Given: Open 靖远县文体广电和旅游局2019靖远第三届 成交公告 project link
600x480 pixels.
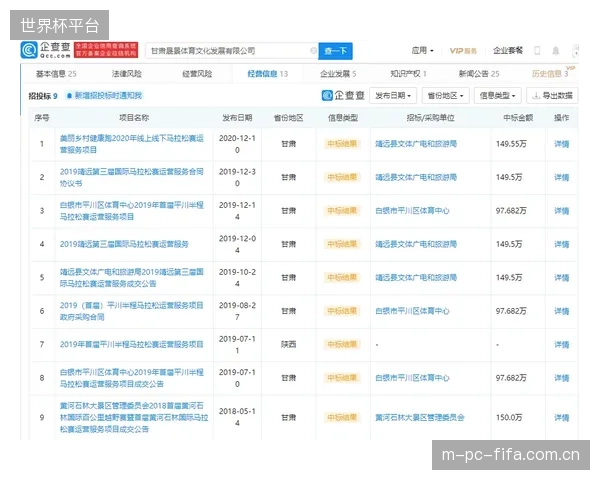Looking at the screenshot, I should click(x=132, y=278).
